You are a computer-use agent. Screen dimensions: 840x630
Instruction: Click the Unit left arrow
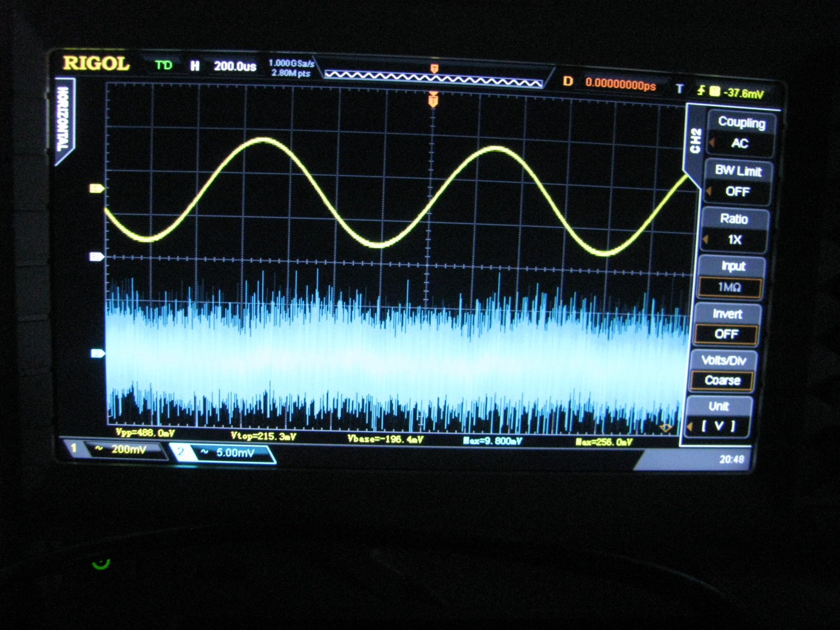pos(689,427)
